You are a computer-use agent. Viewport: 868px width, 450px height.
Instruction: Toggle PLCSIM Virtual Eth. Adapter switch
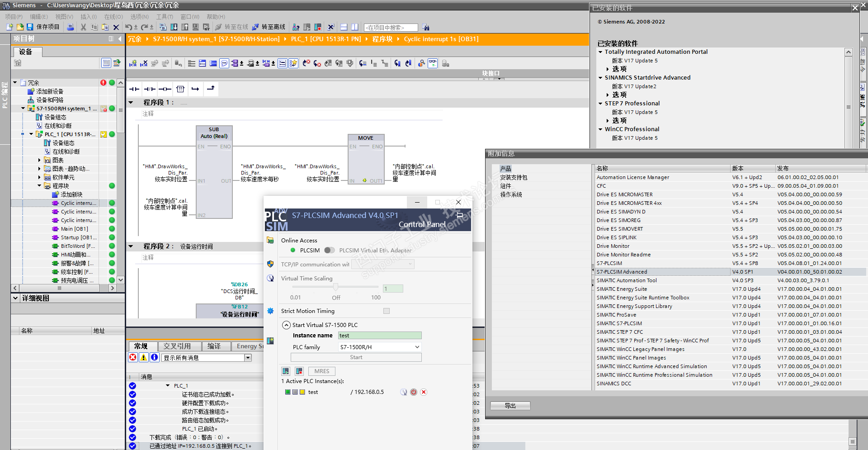click(330, 250)
